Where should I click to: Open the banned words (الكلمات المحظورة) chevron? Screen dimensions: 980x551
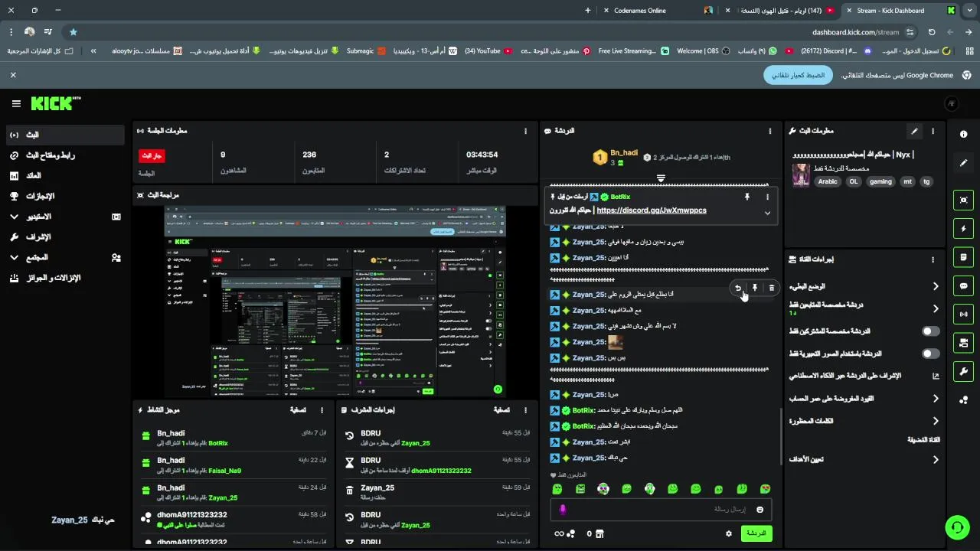click(935, 421)
